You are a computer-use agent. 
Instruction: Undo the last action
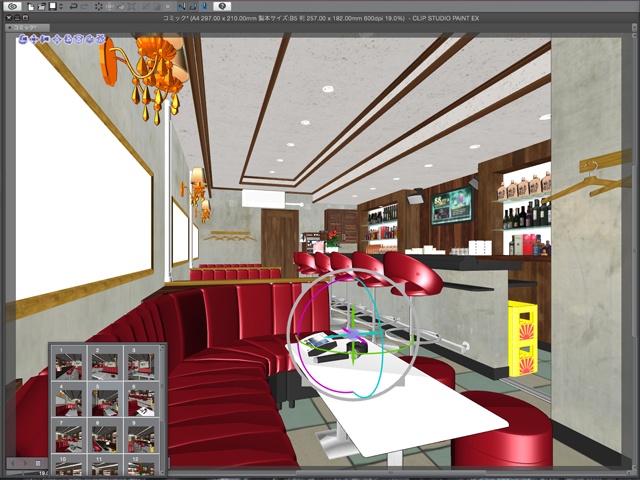(73, 7)
